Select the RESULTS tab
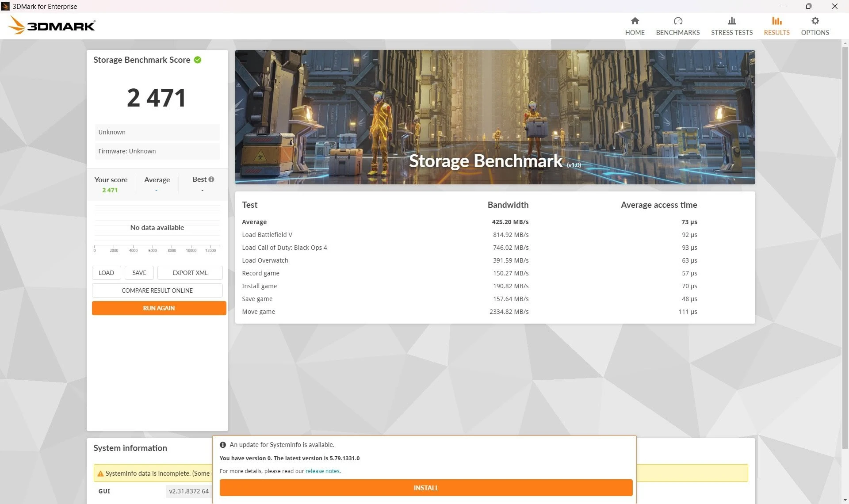Image resolution: width=849 pixels, height=504 pixels. point(776,26)
